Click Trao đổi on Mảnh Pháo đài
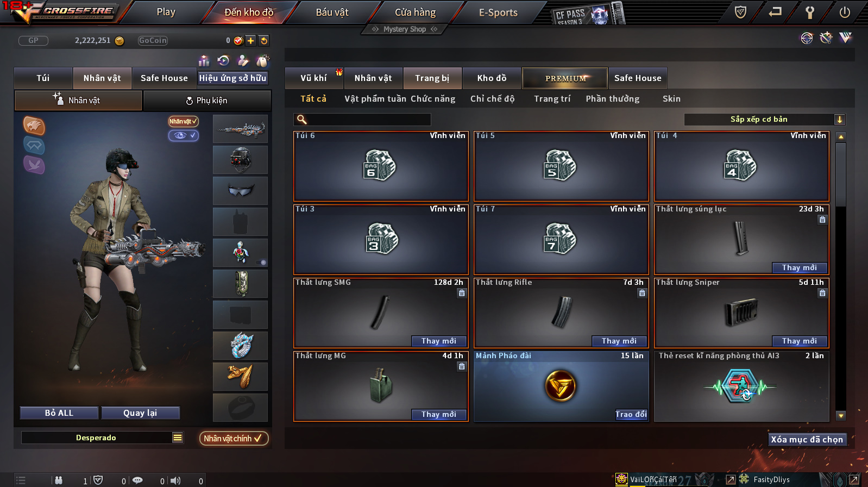868x487 pixels. click(631, 414)
